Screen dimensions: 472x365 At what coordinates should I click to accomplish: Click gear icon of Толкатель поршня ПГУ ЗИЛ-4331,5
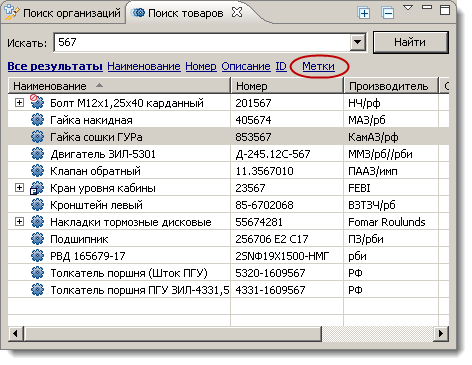coord(37,289)
